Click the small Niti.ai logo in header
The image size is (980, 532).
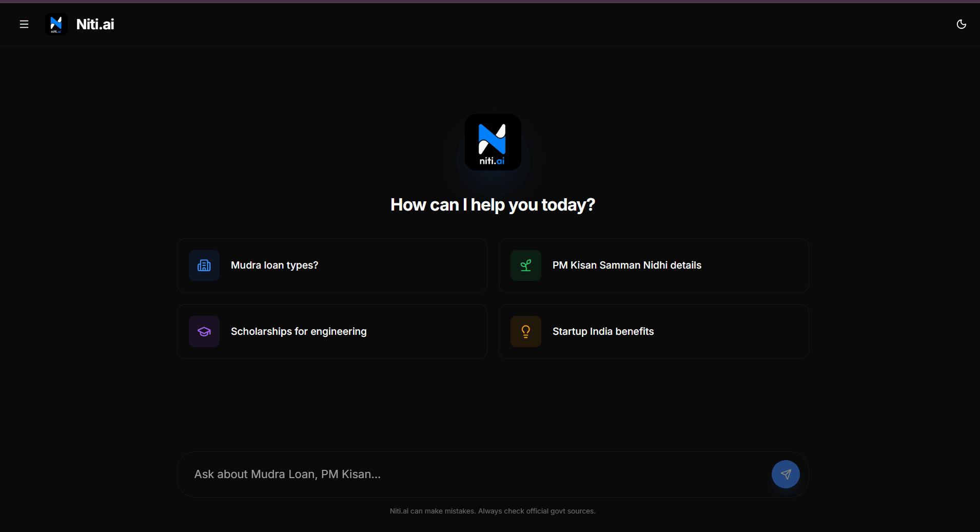(x=56, y=24)
